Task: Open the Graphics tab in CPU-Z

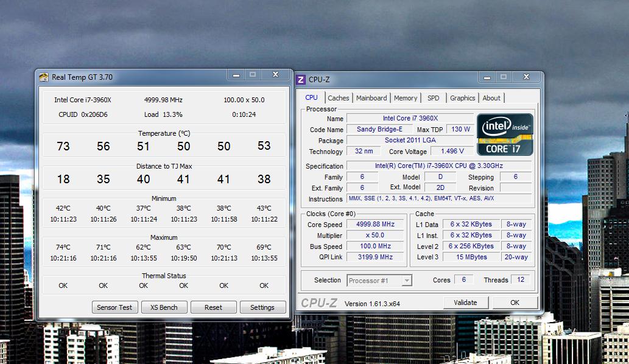Action: 462,98
